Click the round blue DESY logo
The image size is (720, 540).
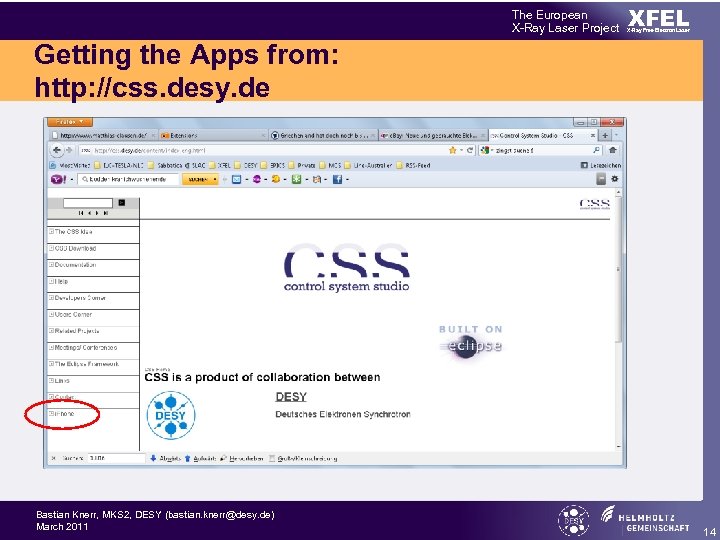point(171,415)
